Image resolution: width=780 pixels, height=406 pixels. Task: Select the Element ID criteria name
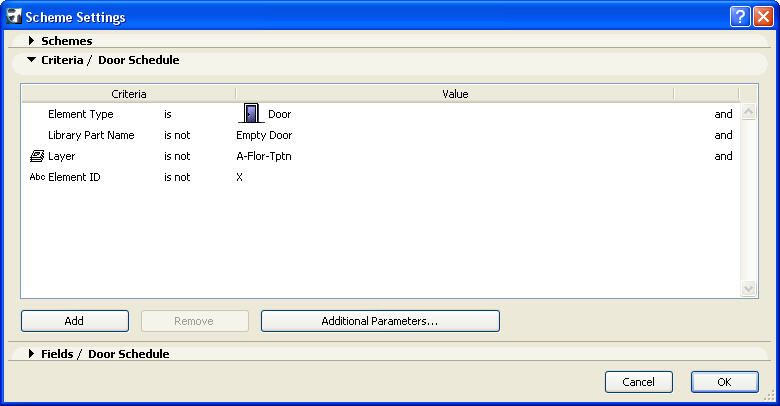(74, 177)
